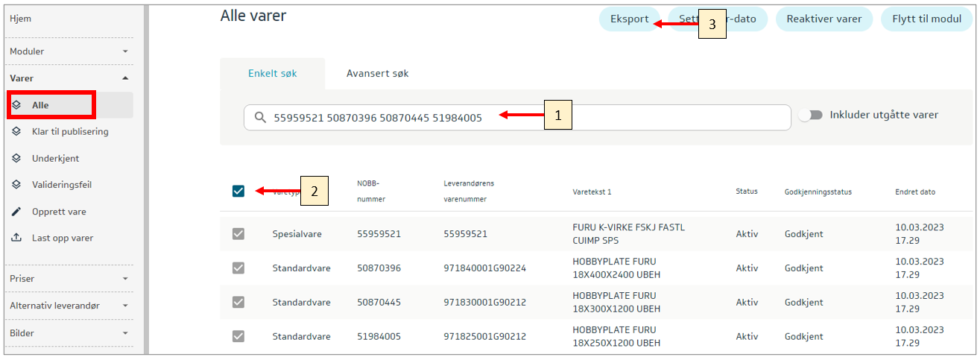Uncheck the select-all checkbox in table header
The height and width of the screenshot is (360, 980).
coord(238,192)
